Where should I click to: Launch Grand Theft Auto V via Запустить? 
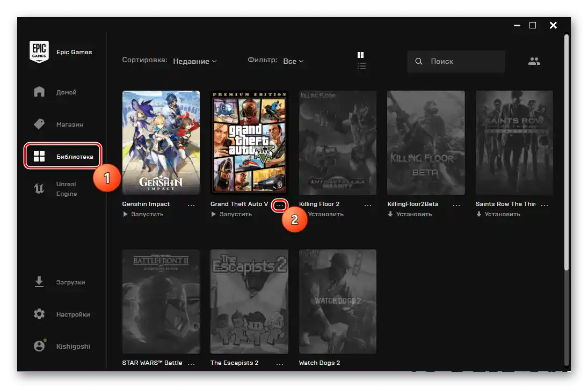tap(231, 215)
